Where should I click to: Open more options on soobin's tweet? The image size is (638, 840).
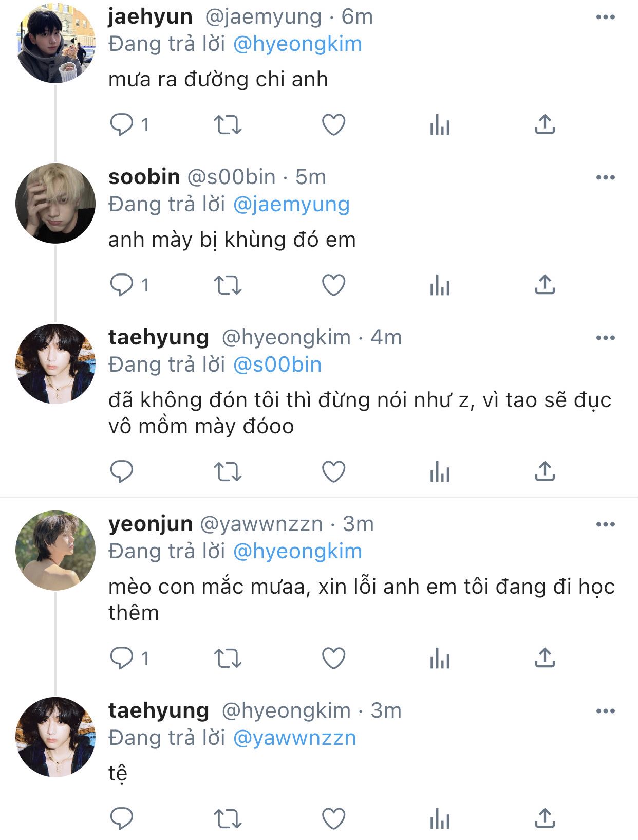(606, 177)
